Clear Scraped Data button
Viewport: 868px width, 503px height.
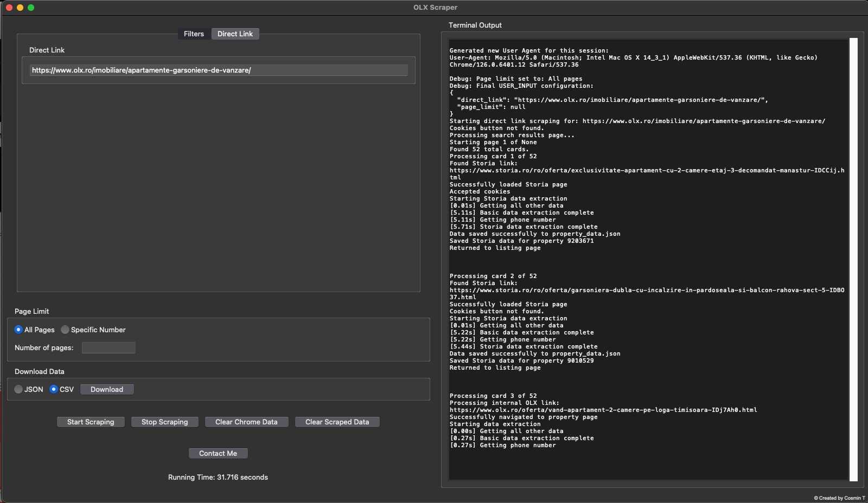pos(337,422)
